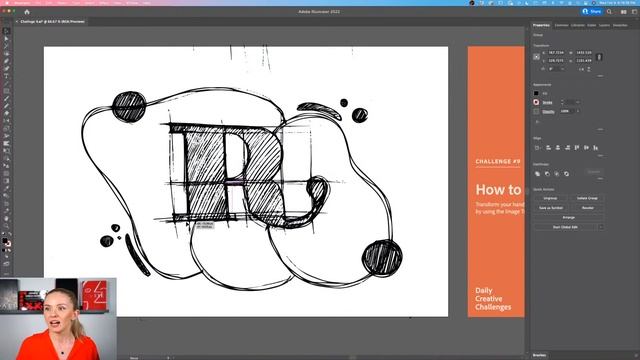This screenshot has width=640, height=360.
Task: Click the Pathfinder Unite icon
Action: 538,173
